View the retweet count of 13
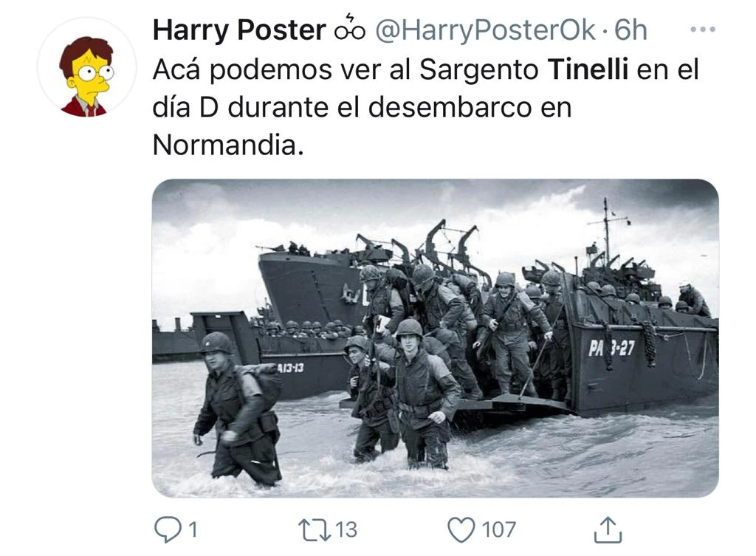756x556 pixels. (x=346, y=529)
